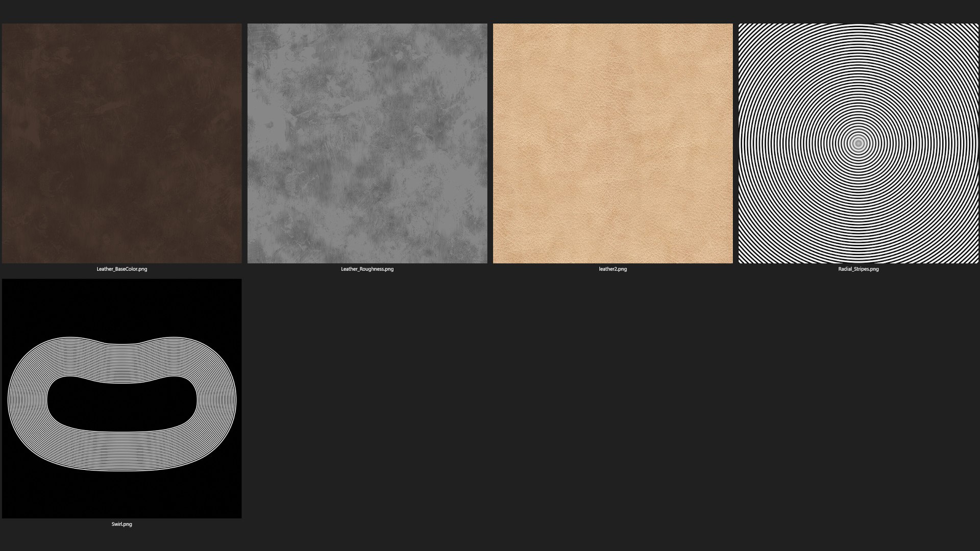Select the leather2.png tan texture thumbnail
The width and height of the screenshot is (980, 551).
pyautogui.click(x=612, y=143)
